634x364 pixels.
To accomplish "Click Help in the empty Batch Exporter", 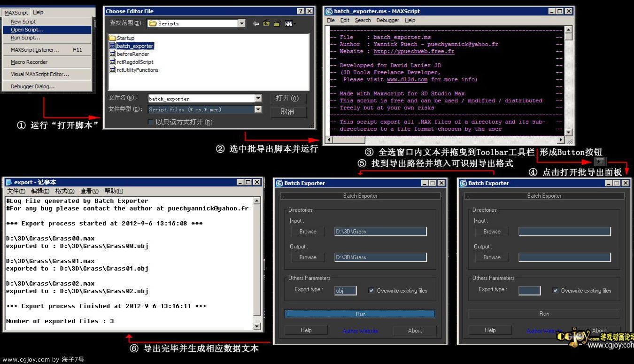I will (x=490, y=331).
